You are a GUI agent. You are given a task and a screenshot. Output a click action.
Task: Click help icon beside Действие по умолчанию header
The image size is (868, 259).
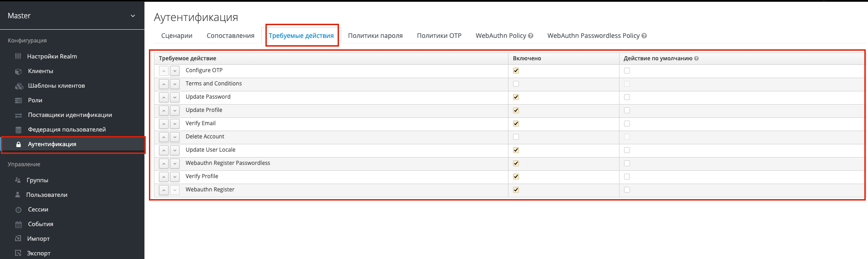click(x=696, y=58)
